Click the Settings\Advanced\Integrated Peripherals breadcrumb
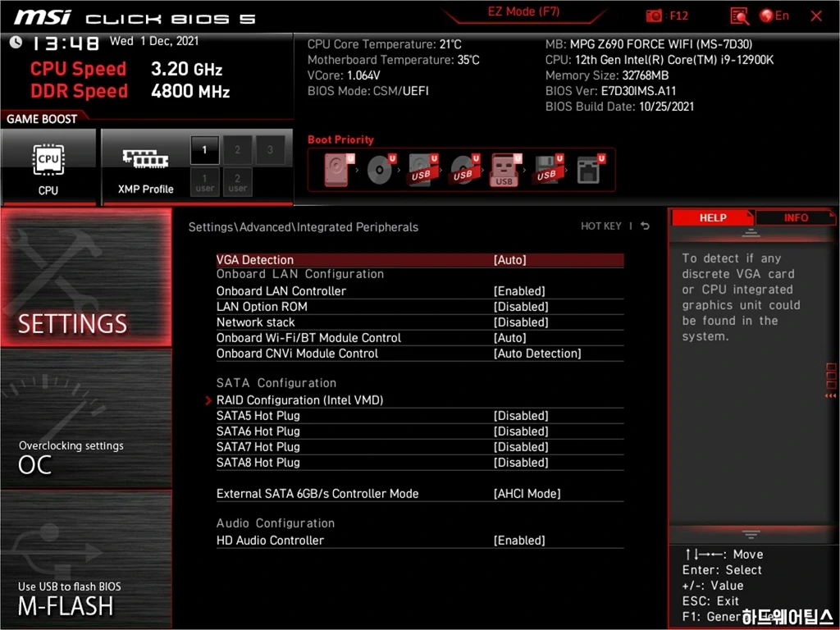Screen dimensions: 840x630 304,227
